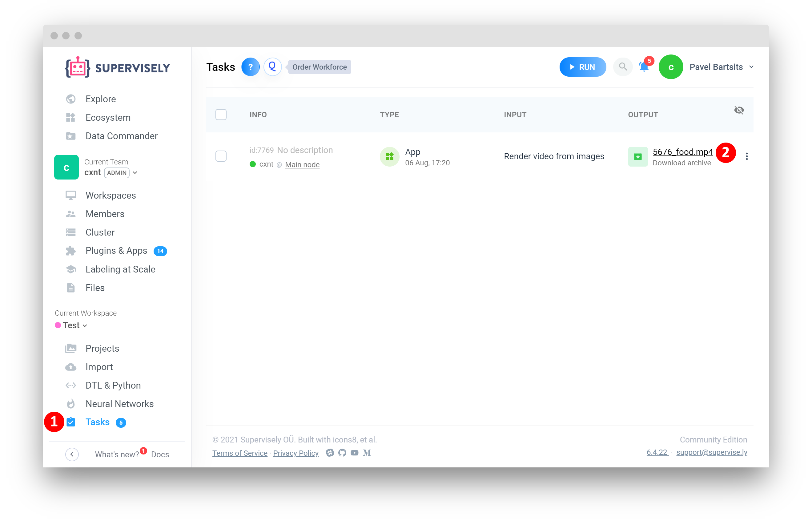Check the task id:7769 checkbox
Viewport: 812px width, 529px height.
point(221,156)
